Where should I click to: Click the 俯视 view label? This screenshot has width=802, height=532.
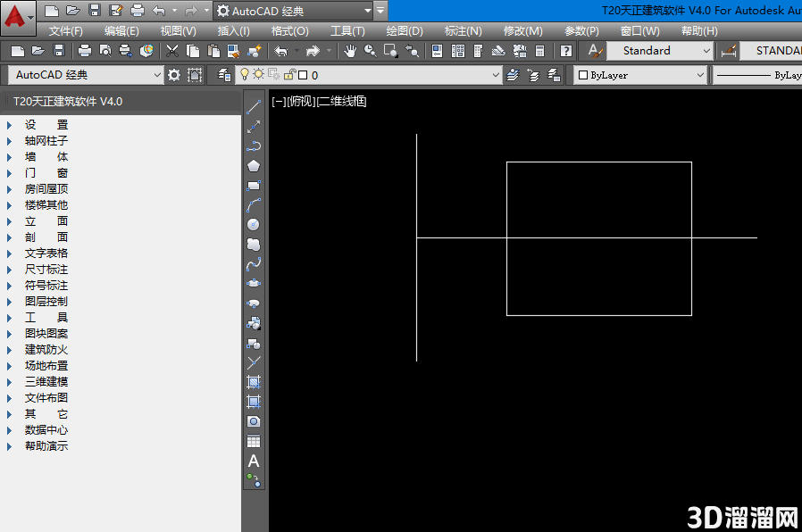301,101
